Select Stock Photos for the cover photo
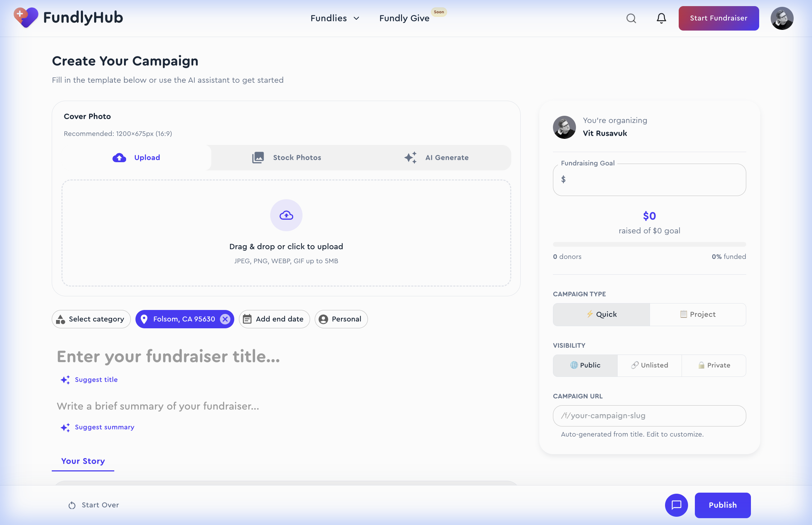 [296, 157]
